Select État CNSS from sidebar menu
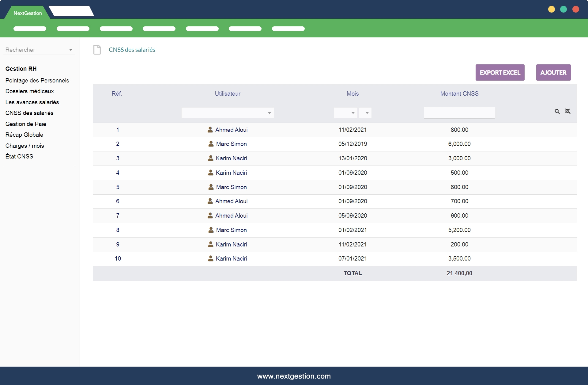 tap(19, 156)
